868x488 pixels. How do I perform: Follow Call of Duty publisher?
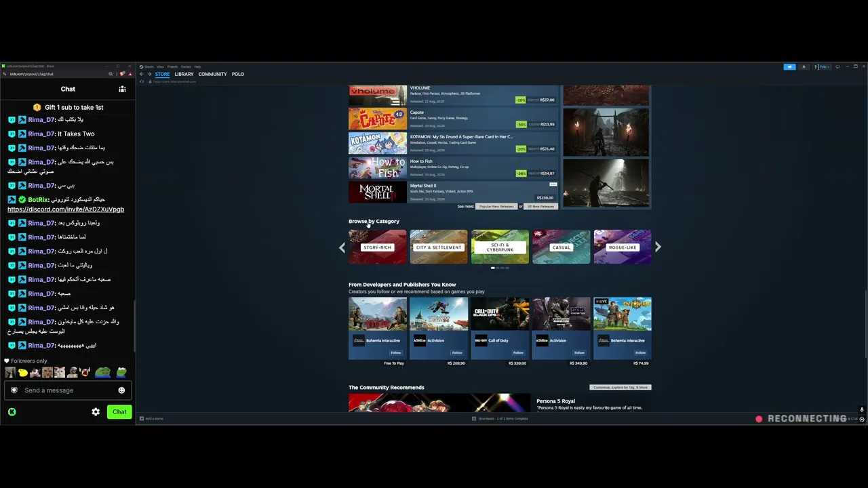coord(518,352)
